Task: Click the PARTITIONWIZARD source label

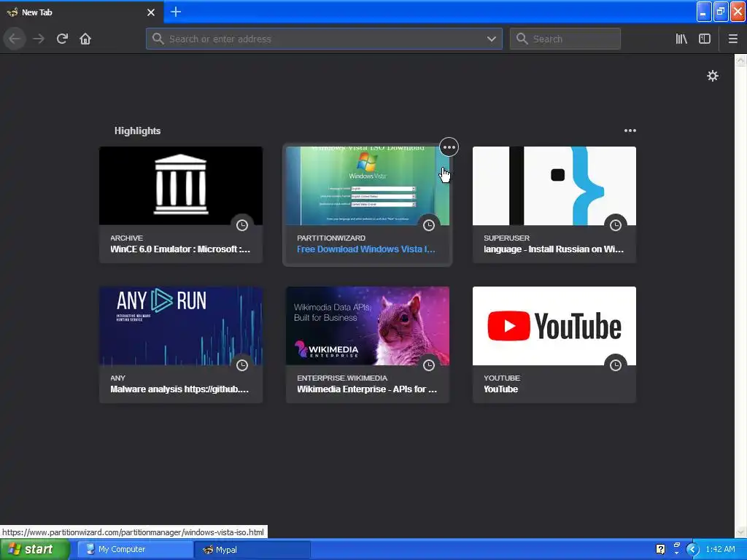Action: [x=331, y=238]
